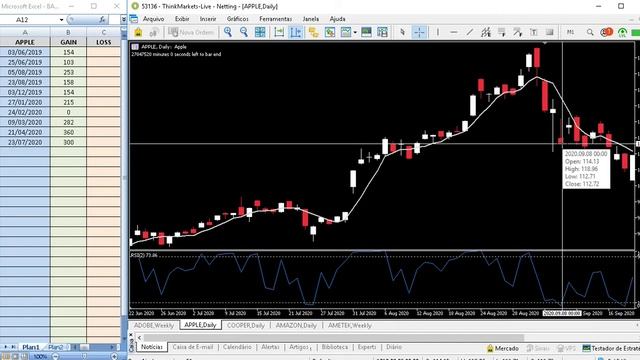Image resolution: width=640 pixels, height=360 pixels.
Task: Close the terminal toolbox panel
Action: click(131, 334)
